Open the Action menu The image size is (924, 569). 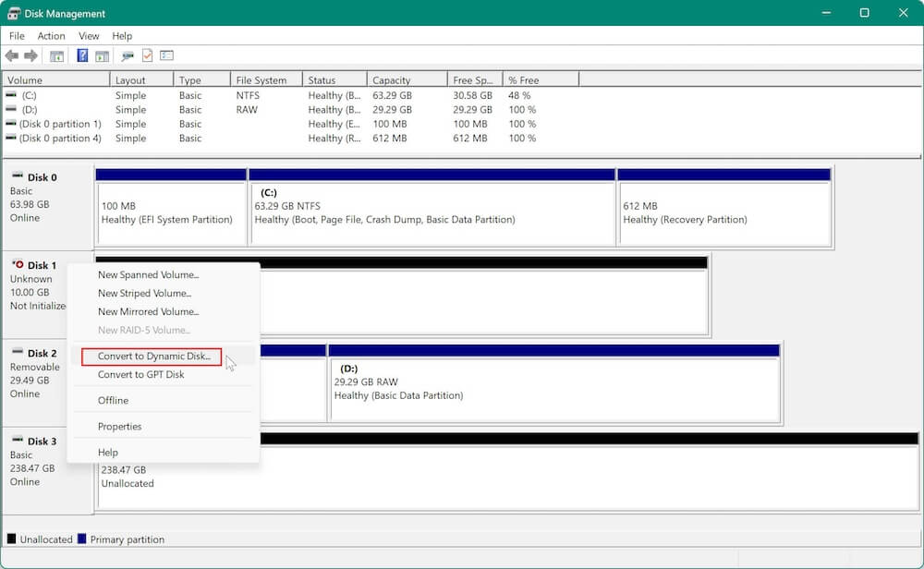tap(51, 36)
